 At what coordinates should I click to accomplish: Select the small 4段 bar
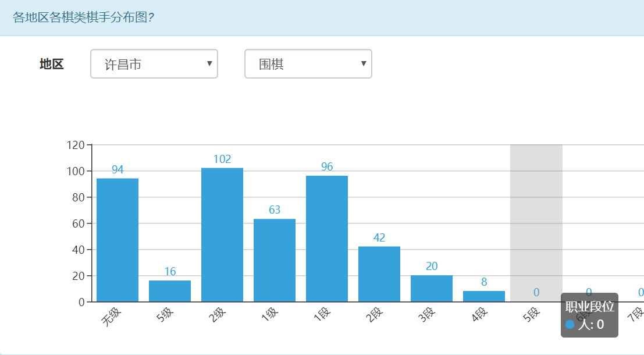click(484, 296)
